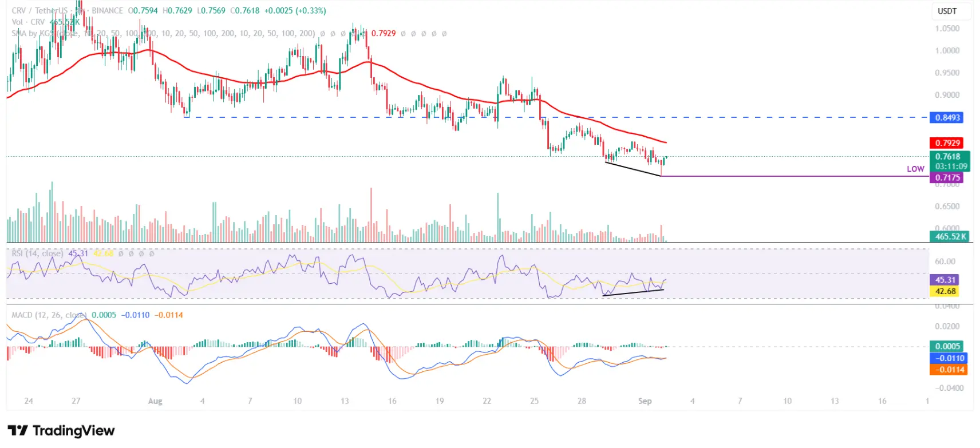This screenshot has height=448, width=980.
Task: Select the Vol · CRV indicator legend
Action: click(x=28, y=22)
